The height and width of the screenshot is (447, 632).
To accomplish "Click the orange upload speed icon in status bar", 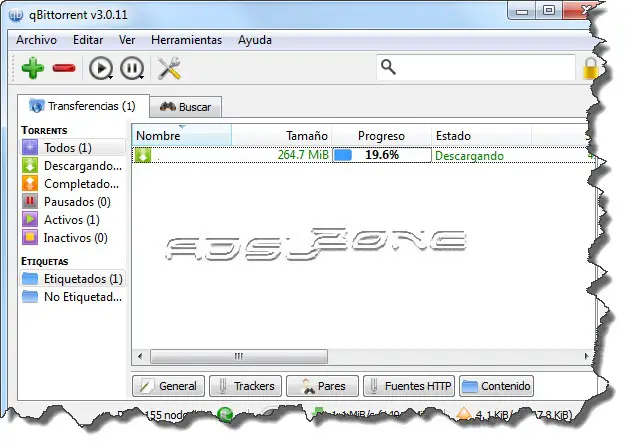I will 464,413.
